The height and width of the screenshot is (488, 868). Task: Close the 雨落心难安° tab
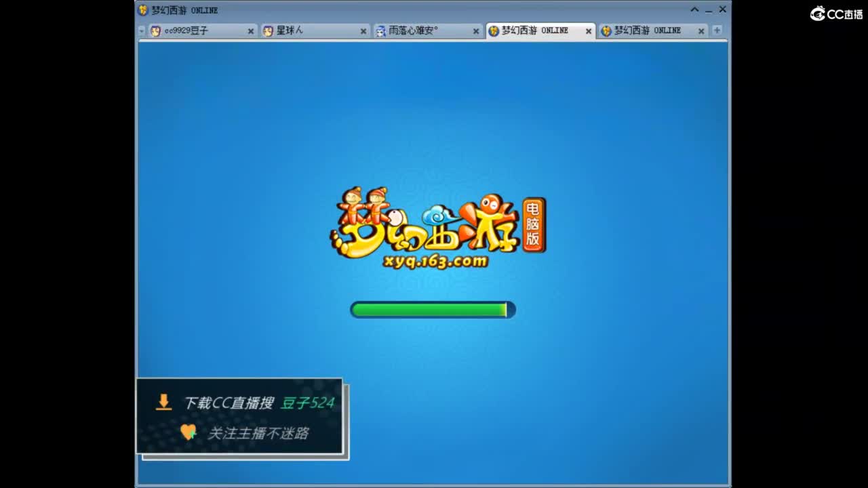[475, 31]
